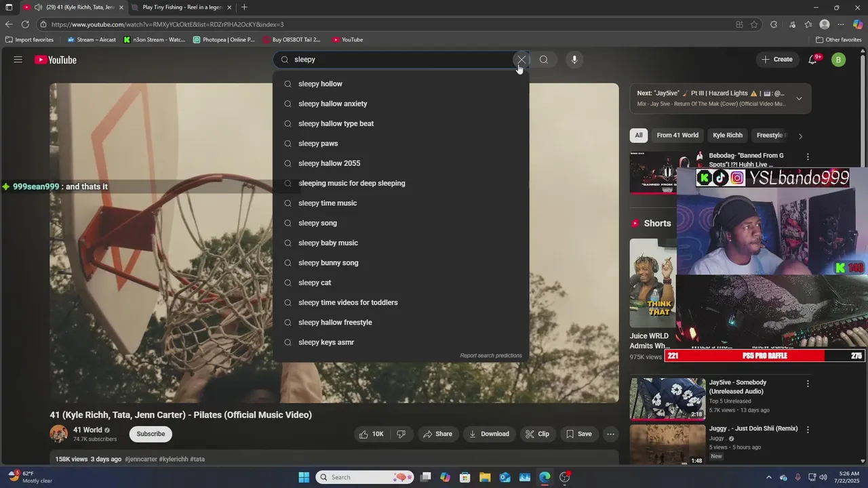
Task: Choose the suggestion sleepy time videos for toddlers
Action: [401, 302]
